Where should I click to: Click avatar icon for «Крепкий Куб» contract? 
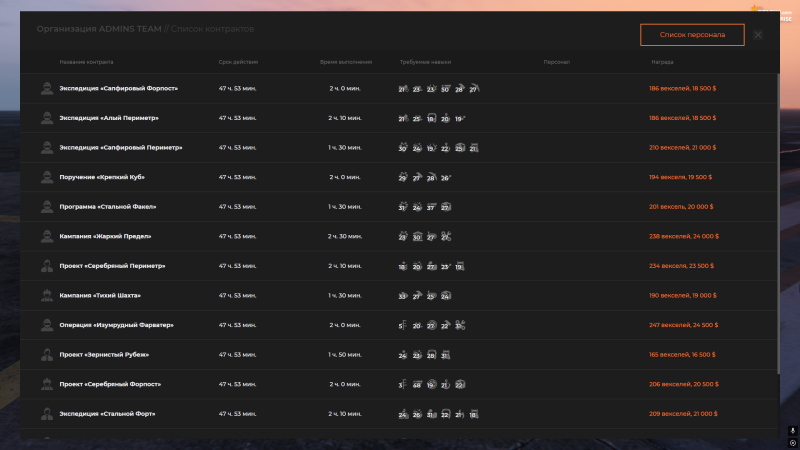pos(46,177)
